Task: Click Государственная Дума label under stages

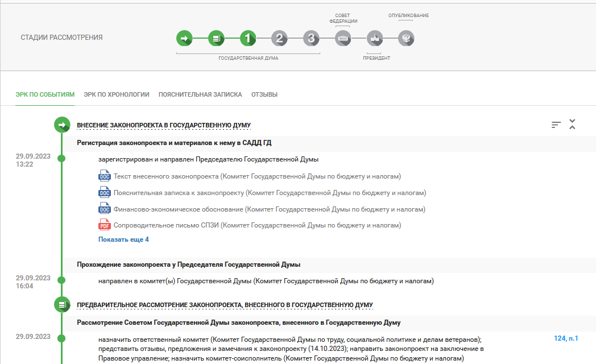Action: pos(248,58)
